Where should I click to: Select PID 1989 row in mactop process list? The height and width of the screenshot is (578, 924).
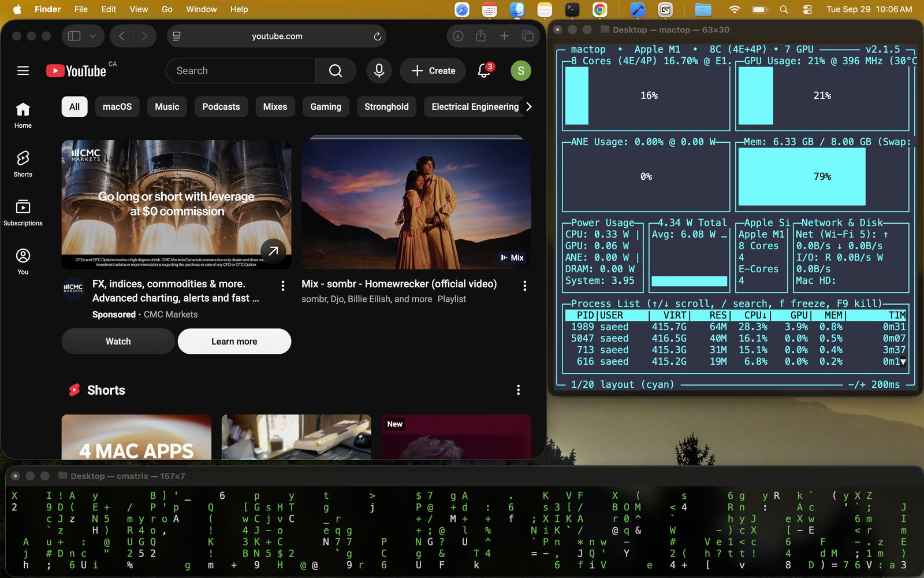(735, 327)
